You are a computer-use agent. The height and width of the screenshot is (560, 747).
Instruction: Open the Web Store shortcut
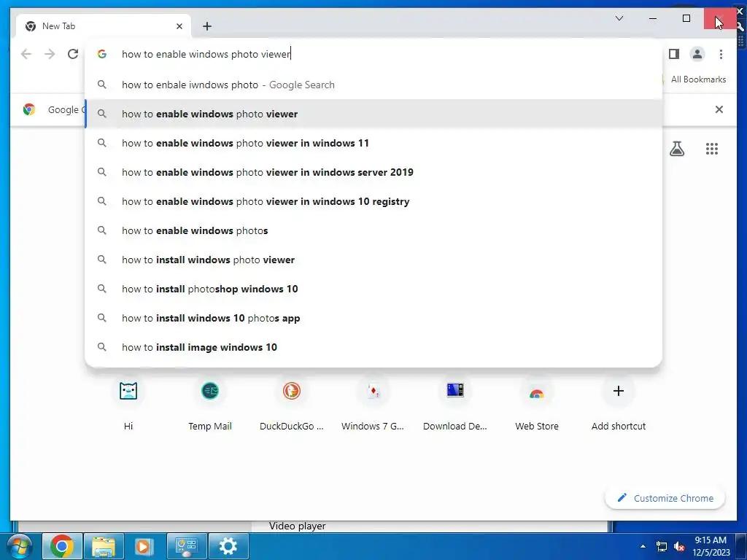pyautogui.click(x=537, y=404)
